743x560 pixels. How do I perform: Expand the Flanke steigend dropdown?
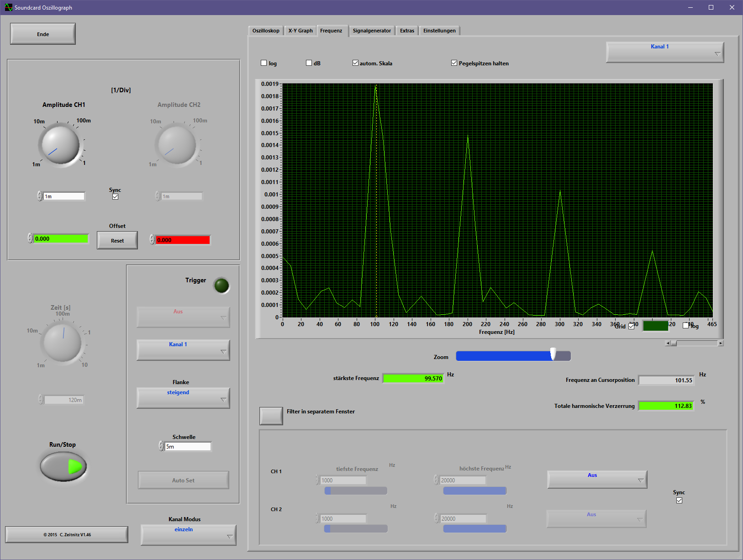tap(183, 398)
